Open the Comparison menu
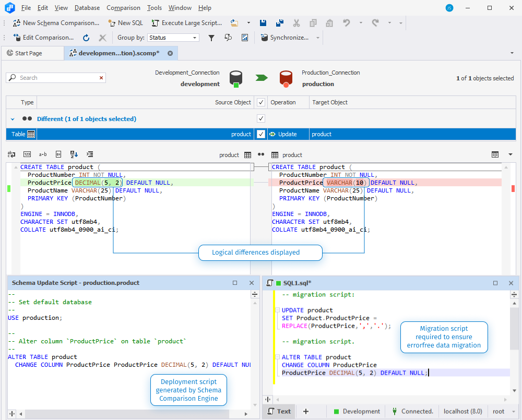The image size is (522, 420). pos(123,8)
